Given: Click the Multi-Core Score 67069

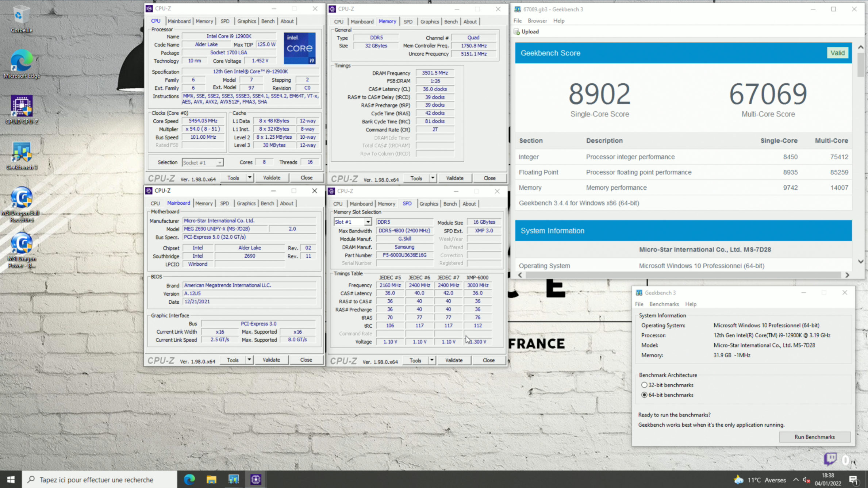Looking at the screenshot, I should point(768,94).
